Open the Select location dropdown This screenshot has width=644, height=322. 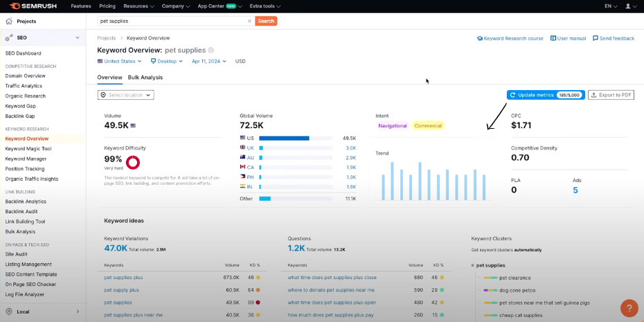click(x=126, y=95)
